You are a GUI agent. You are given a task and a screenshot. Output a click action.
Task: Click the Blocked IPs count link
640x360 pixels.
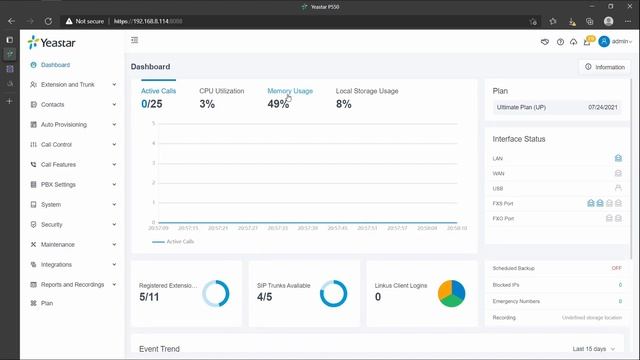point(620,285)
